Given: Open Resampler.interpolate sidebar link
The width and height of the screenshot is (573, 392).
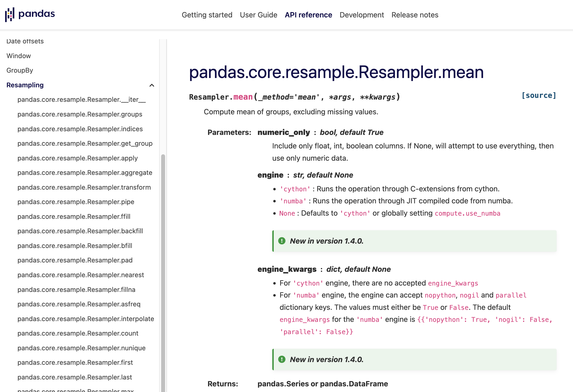Looking at the screenshot, I should pyautogui.click(x=86, y=319).
